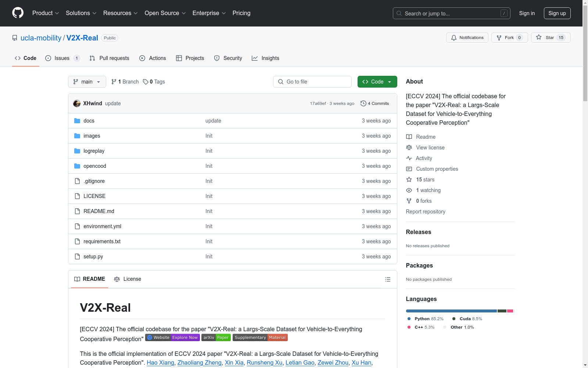Open the environment.yml file
The image size is (588, 368).
pos(102,226)
